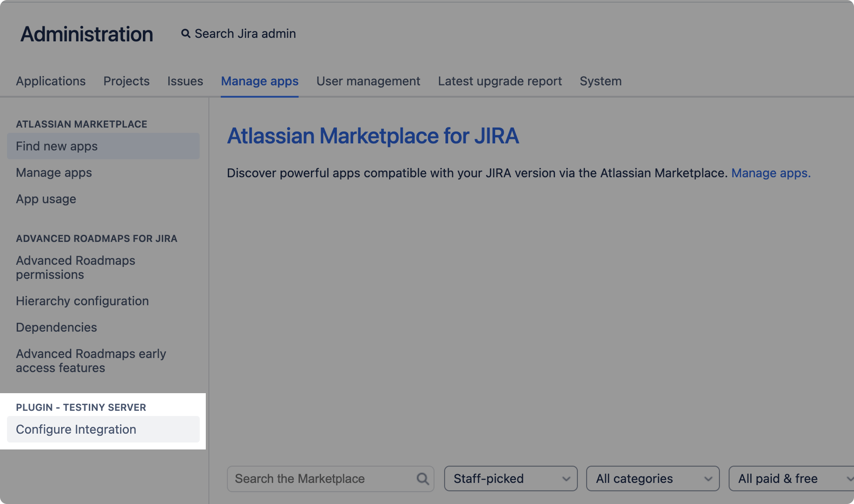Click the Search Jira admin magnifier icon

pos(186,34)
